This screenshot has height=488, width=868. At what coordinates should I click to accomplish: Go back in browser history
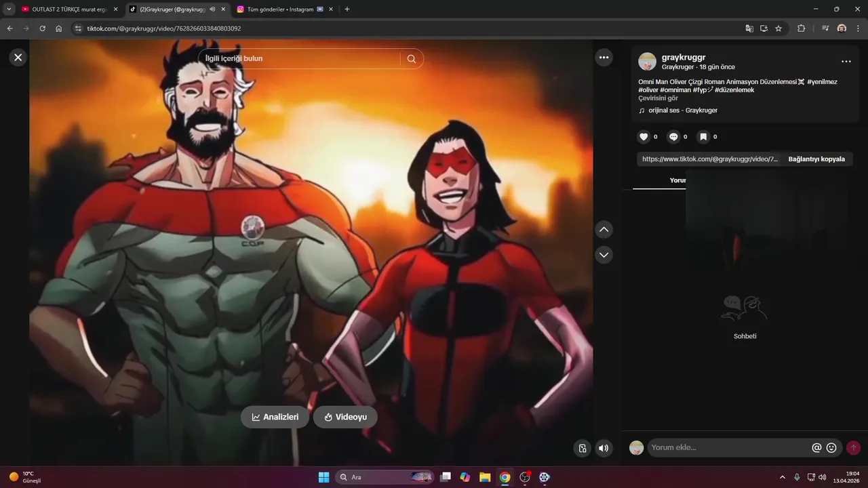point(10,28)
